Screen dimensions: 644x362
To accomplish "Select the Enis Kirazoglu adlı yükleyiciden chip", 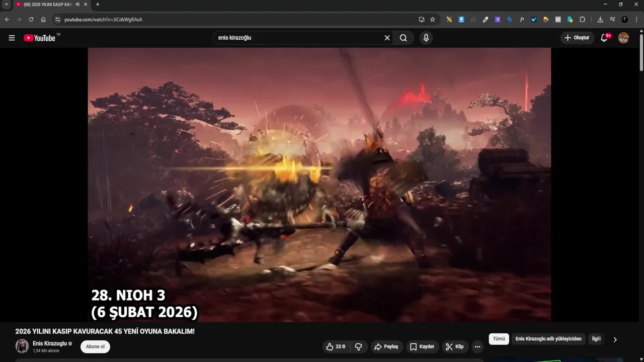I will tap(548, 339).
